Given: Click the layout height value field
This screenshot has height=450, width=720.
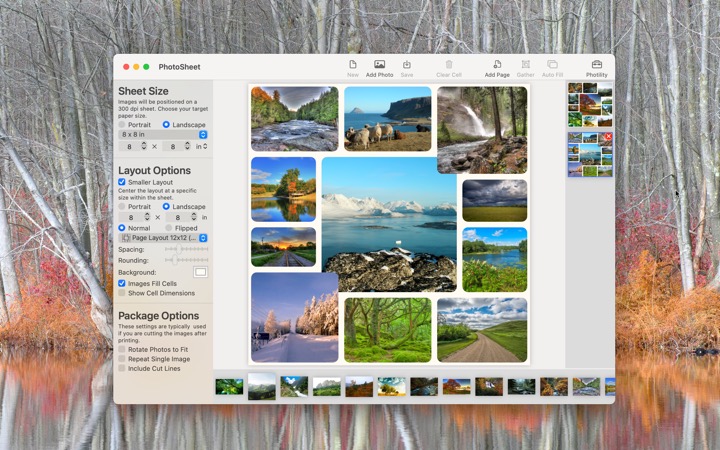Looking at the screenshot, I should click(x=178, y=217).
